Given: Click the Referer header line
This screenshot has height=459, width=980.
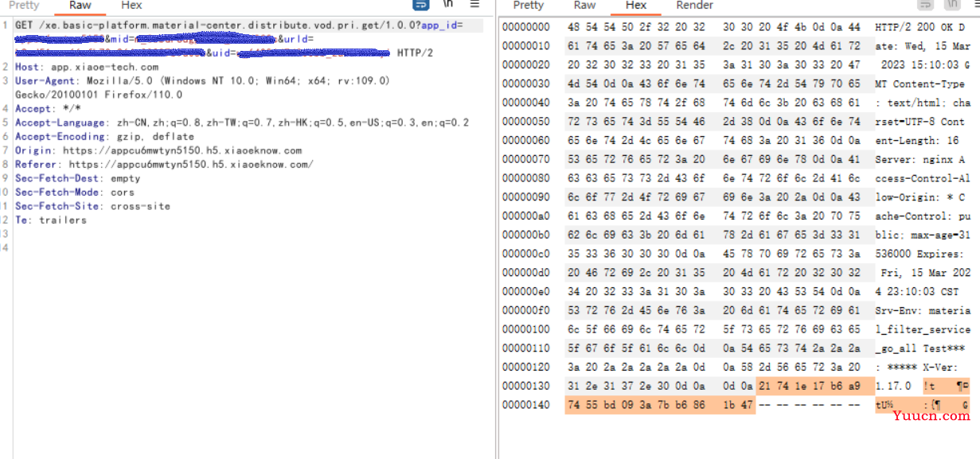Looking at the screenshot, I should [x=164, y=165].
